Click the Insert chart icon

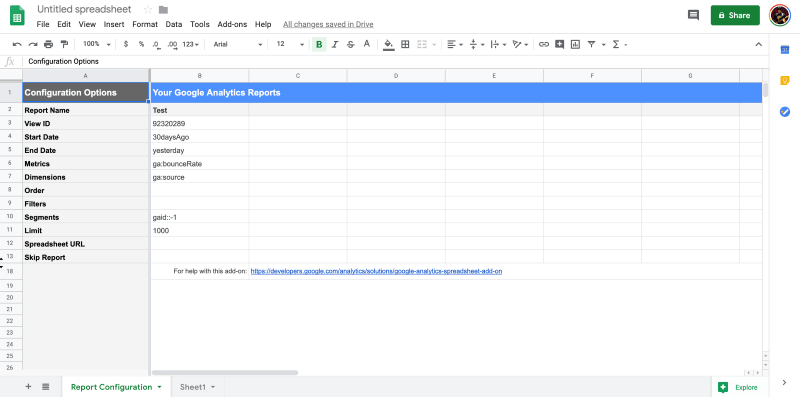[576, 44]
